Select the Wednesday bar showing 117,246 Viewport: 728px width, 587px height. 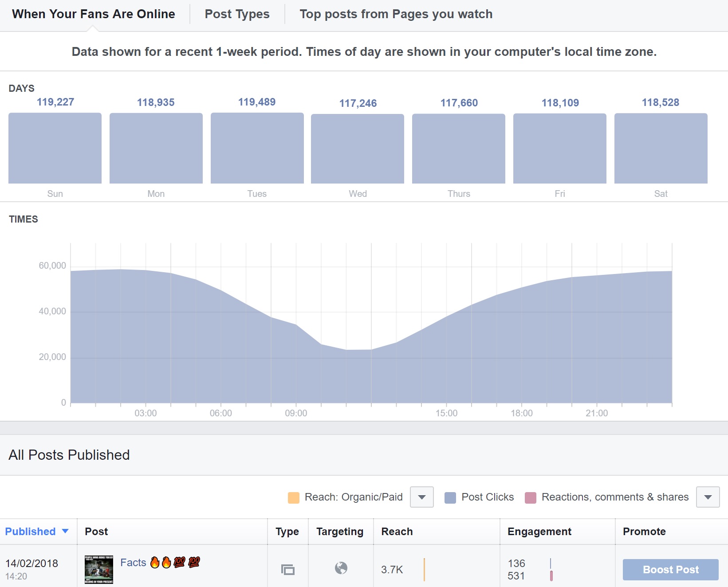[358, 149]
